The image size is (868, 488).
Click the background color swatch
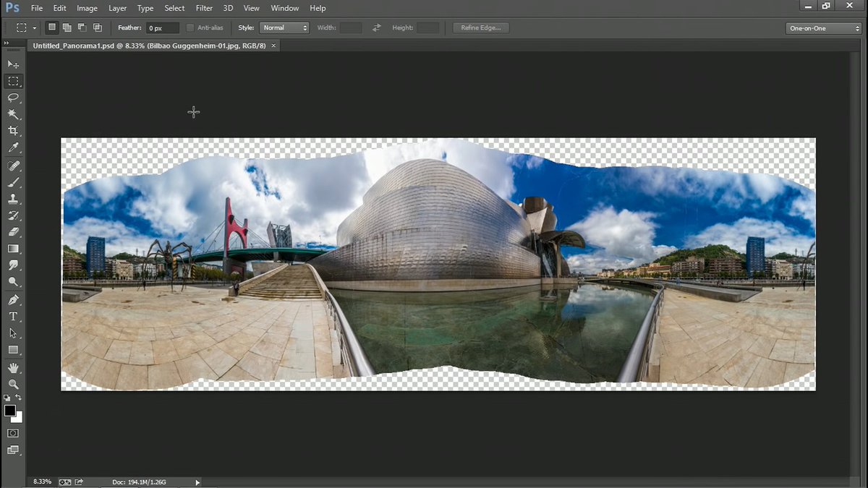pos(18,418)
